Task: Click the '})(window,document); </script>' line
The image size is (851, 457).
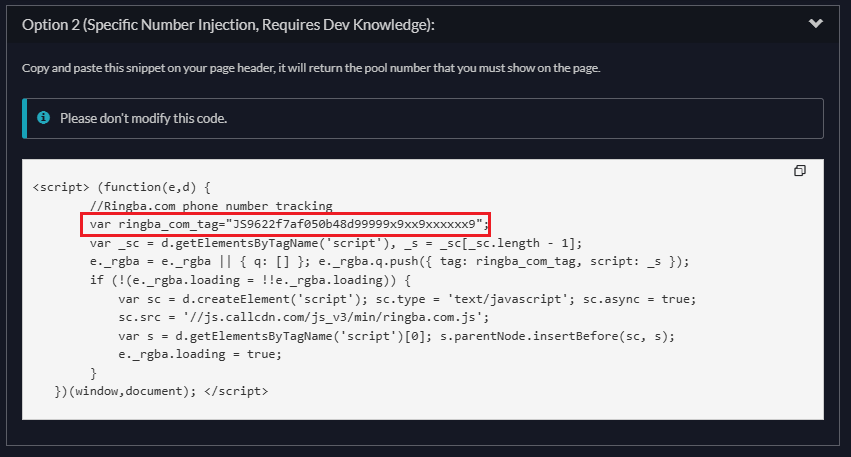Action: pyautogui.click(x=161, y=391)
